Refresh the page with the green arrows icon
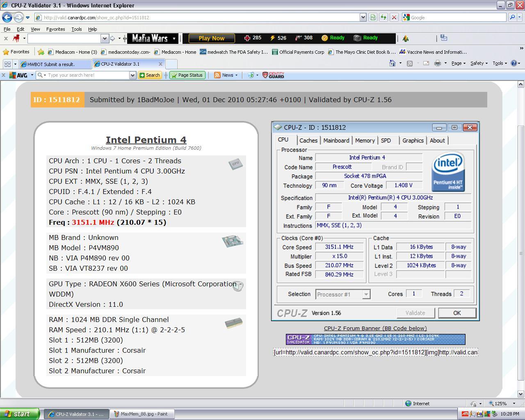Screen dimensions: 525x420 pyautogui.click(x=383, y=17)
